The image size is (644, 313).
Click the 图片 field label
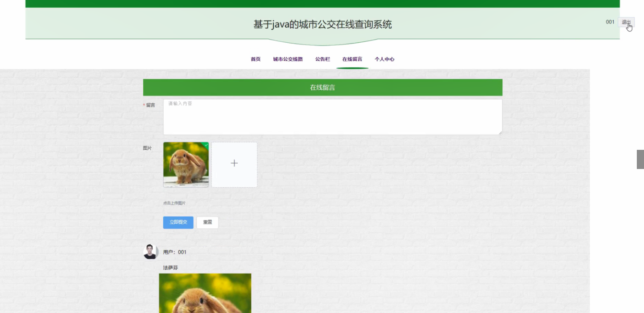[x=147, y=148]
